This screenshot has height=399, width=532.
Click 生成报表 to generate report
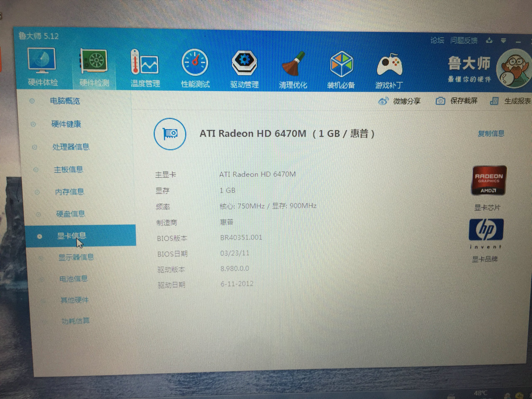coord(511,101)
